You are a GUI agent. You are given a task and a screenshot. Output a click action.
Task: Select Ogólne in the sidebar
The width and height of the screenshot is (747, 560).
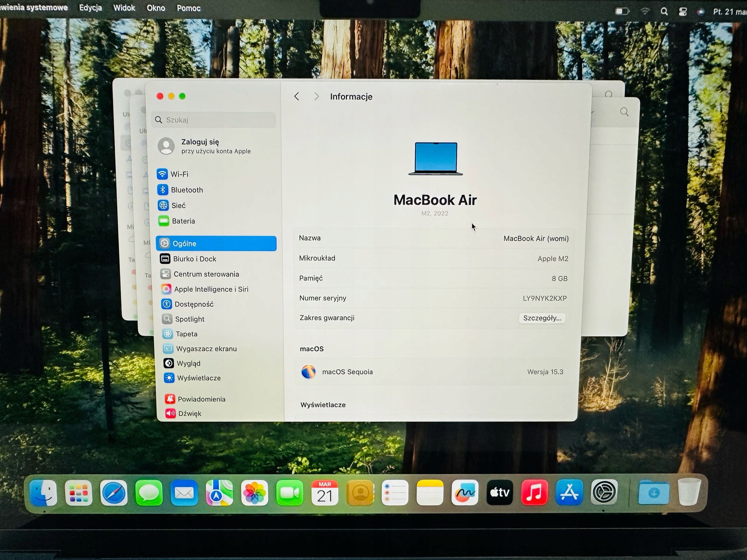click(x=216, y=243)
